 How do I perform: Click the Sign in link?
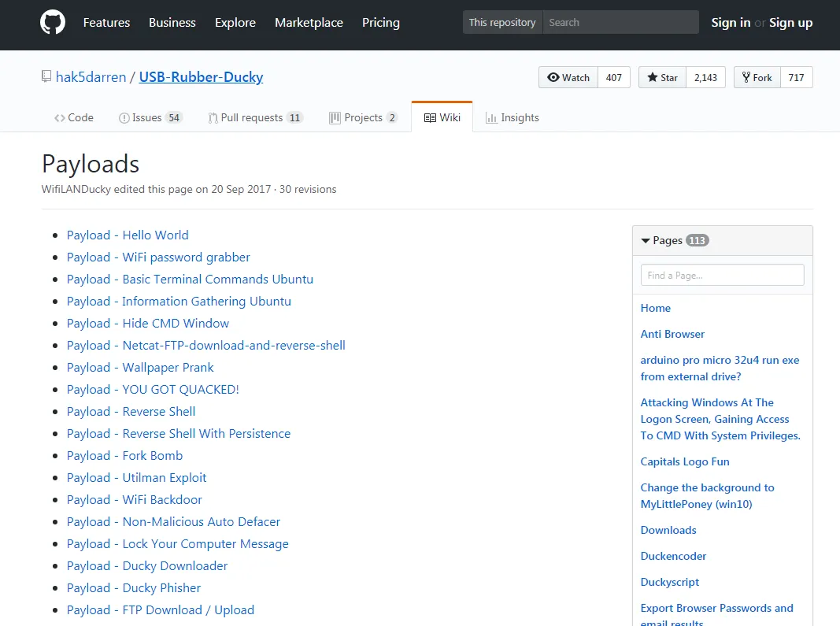(x=731, y=23)
